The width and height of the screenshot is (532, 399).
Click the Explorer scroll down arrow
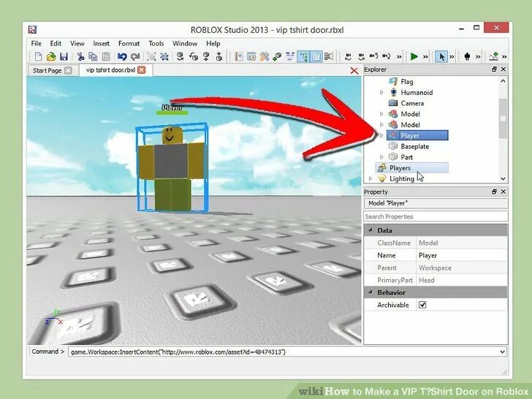coord(503,179)
